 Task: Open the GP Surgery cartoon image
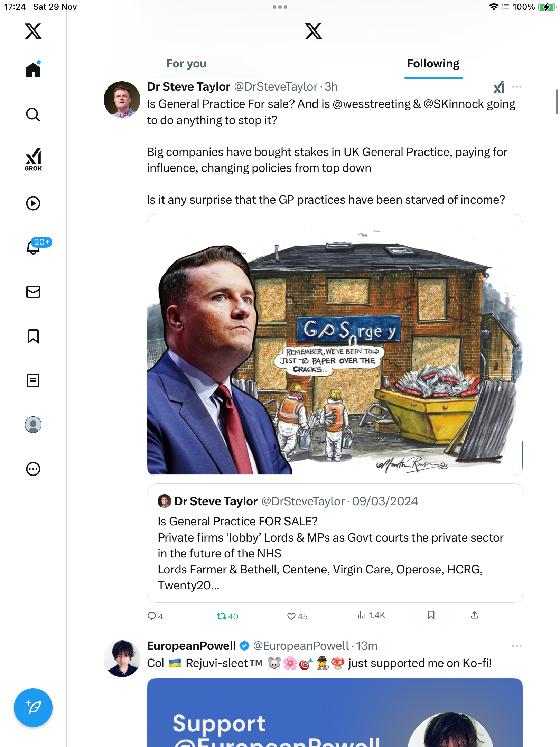click(335, 345)
